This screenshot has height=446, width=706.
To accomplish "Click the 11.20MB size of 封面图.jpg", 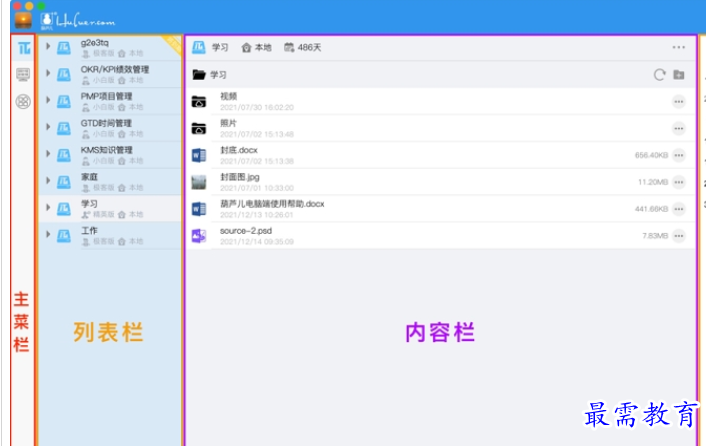I will click(x=653, y=182).
